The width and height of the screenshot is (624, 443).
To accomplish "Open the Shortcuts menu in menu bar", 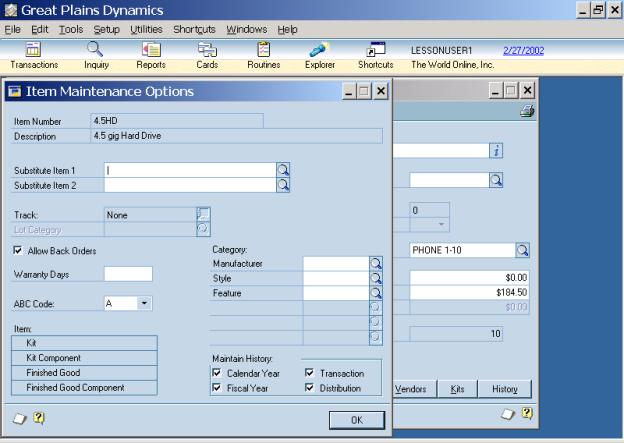I will [194, 29].
